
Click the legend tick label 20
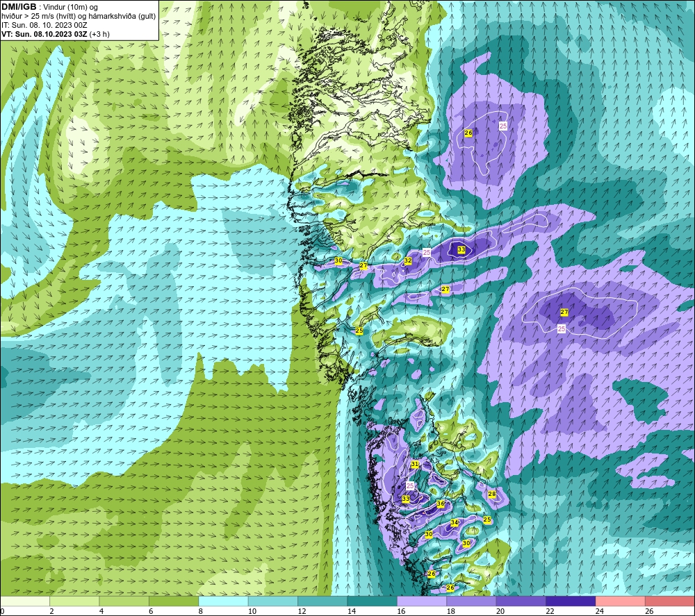pos(500,611)
